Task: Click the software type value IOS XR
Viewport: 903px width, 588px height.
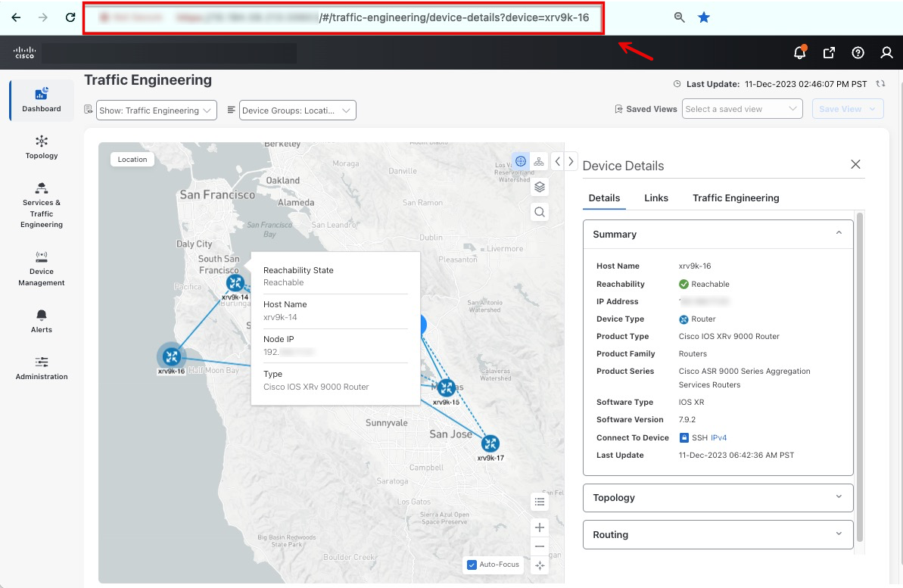Action: 691,403
